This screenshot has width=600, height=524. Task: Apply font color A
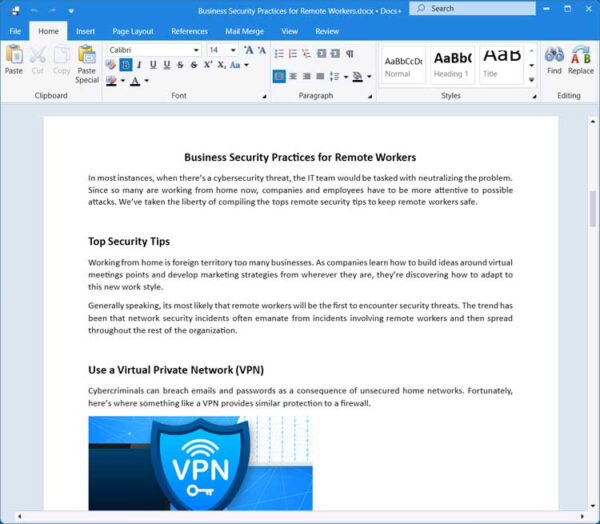pos(135,81)
